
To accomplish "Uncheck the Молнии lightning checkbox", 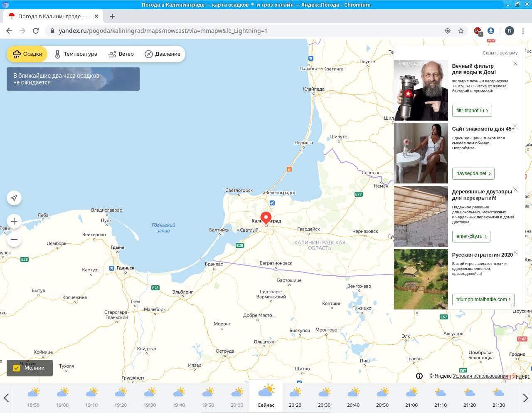I will [x=17, y=368].
